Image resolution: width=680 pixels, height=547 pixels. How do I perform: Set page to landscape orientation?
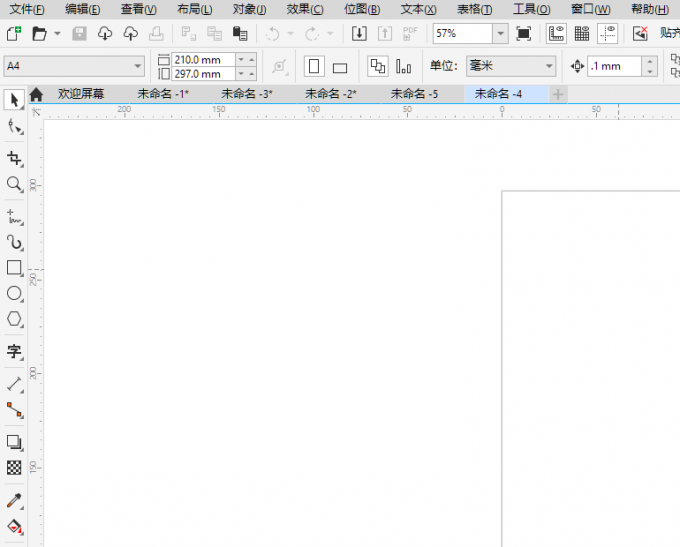tap(340, 68)
